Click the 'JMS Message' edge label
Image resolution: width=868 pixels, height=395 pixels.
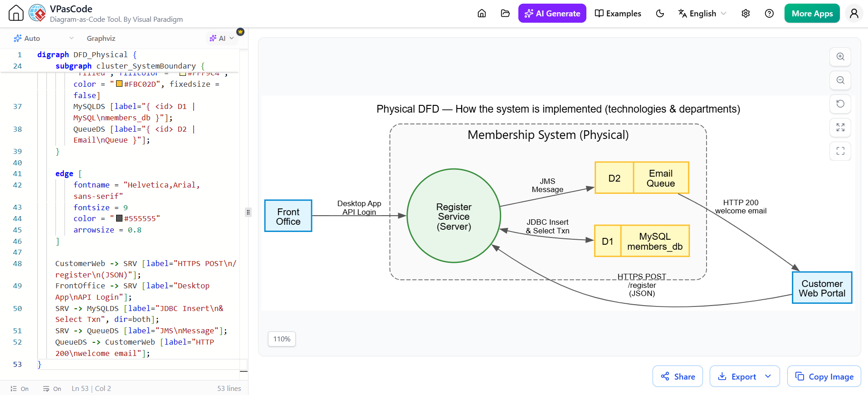point(547,185)
